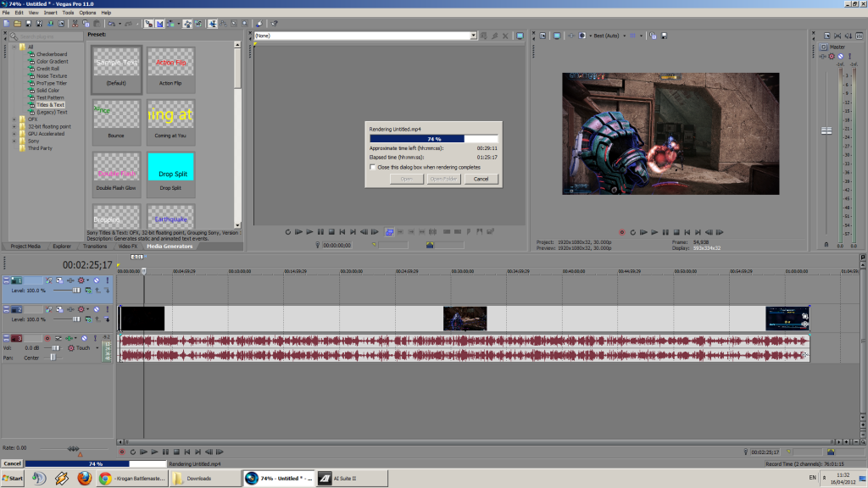Arm audio track 3 for record
This screenshot has width=868, height=488.
(47, 338)
